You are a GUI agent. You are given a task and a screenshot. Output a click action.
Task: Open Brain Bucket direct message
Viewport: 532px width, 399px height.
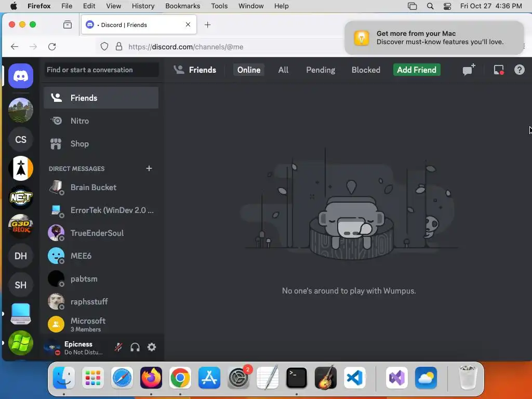coord(101,187)
